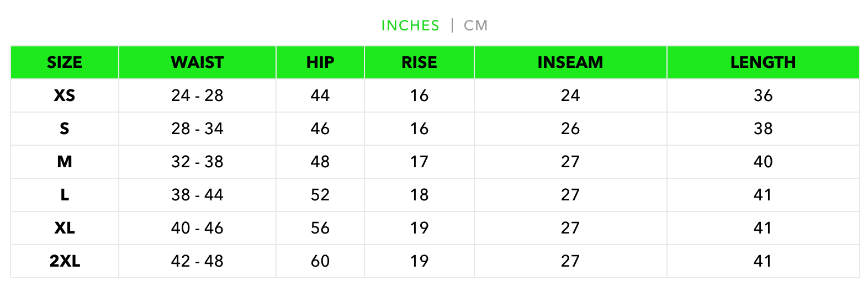Click the rise value 17 cell
The width and height of the screenshot is (868, 297).
pyautogui.click(x=419, y=162)
